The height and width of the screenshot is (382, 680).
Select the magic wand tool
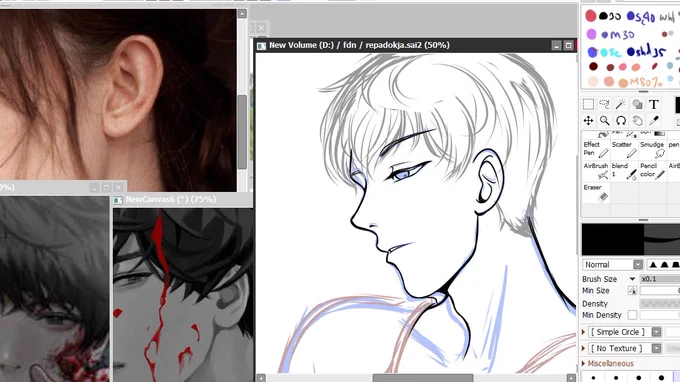coord(621,104)
